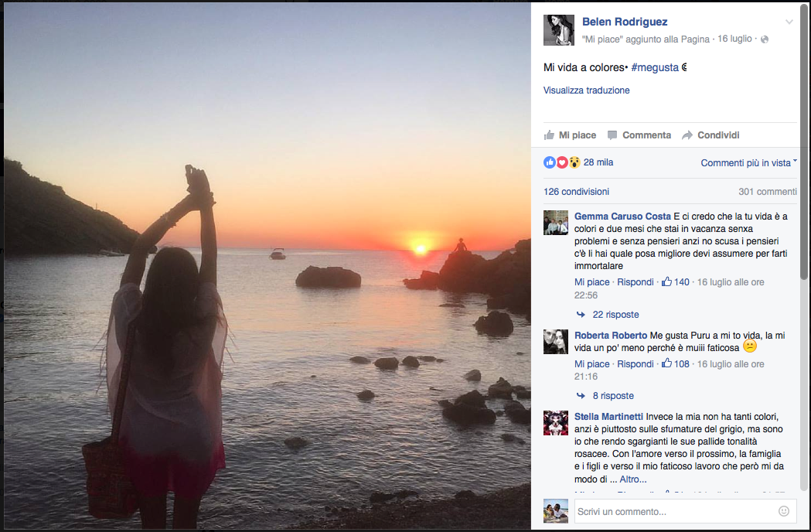Click the #megusta hashtag

[x=654, y=67]
